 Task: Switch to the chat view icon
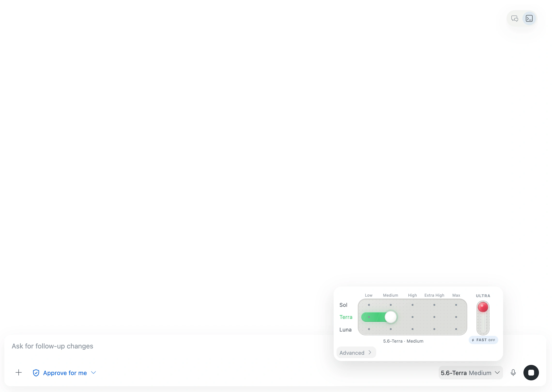(x=515, y=18)
